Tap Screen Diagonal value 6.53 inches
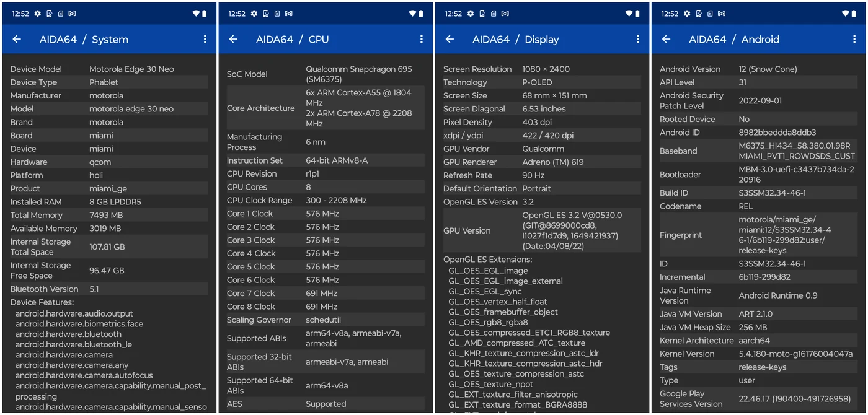Viewport: 868px width, 415px height. (x=544, y=109)
